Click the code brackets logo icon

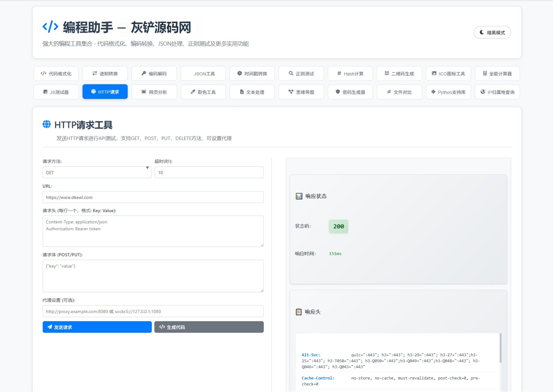click(x=50, y=27)
